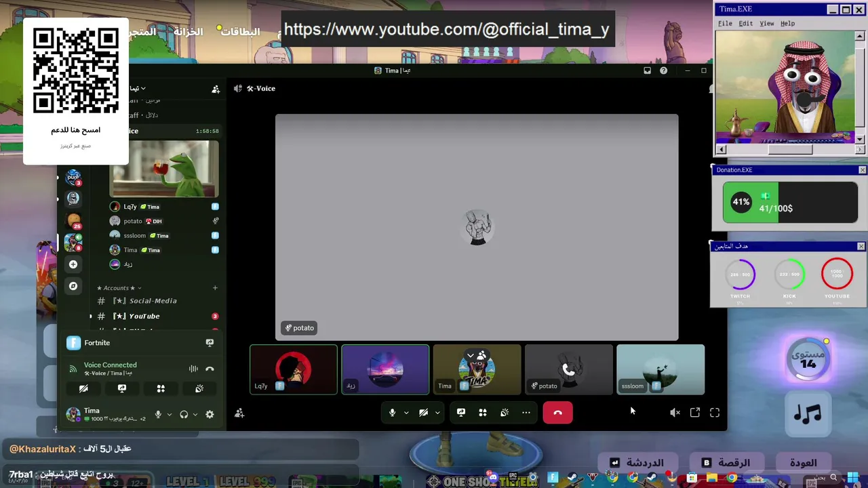The height and width of the screenshot is (488, 868).
Task: Toggle the stream volume speaker icon
Action: 675,413
